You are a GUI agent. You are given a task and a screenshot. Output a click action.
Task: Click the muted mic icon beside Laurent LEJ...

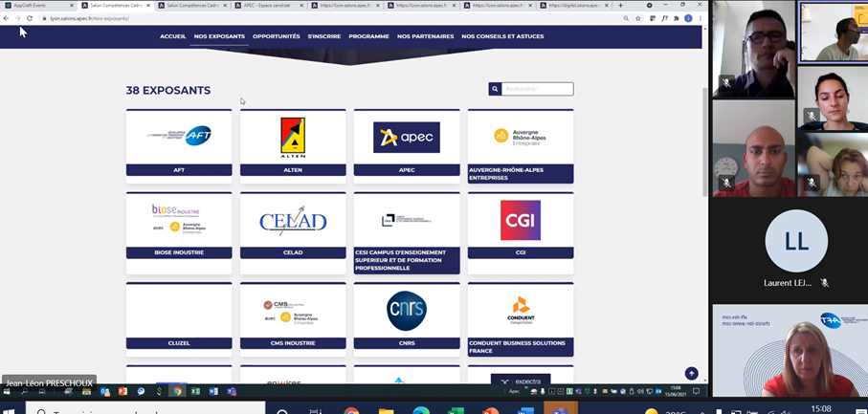824,282
